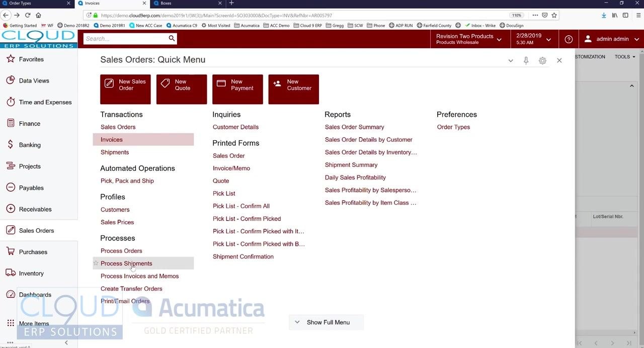Switch to the Order Types browser tab
The image size is (644, 348).
[35, 3]
